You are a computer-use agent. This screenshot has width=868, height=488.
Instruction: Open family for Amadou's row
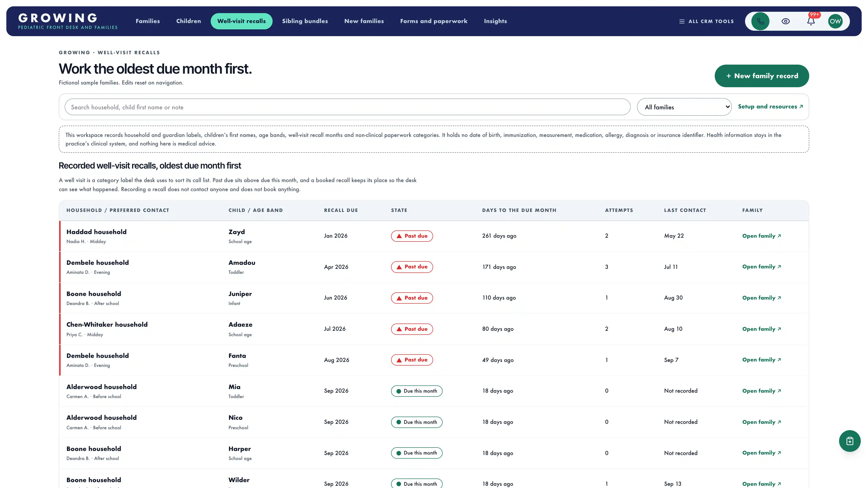(x=761, y=267)
